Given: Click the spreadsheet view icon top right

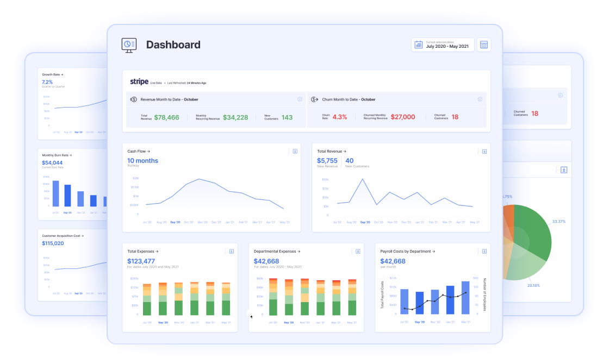Looking at the screenshot, I should (x=484, y=45).
